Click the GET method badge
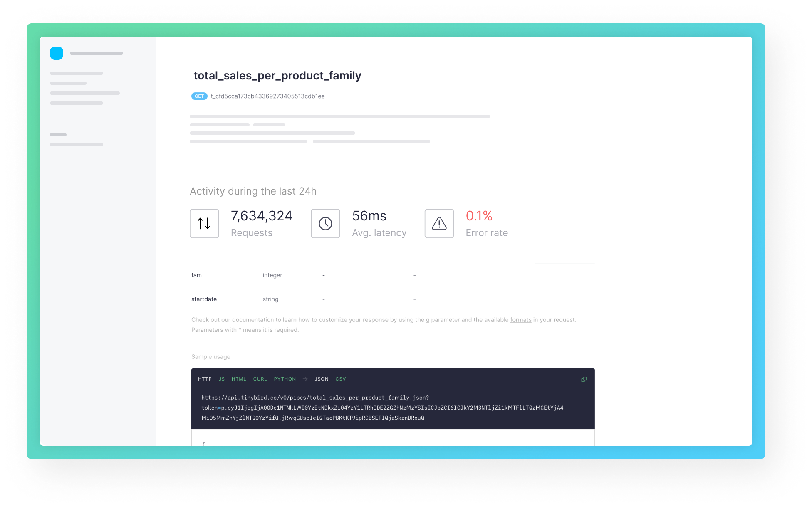 pyautogui.click(x=199, y=96)
